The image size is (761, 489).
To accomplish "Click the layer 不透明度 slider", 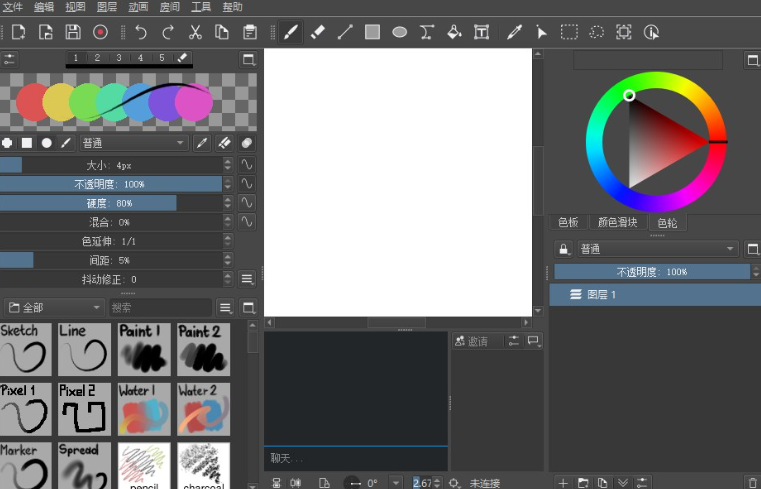I will (652, 272).
